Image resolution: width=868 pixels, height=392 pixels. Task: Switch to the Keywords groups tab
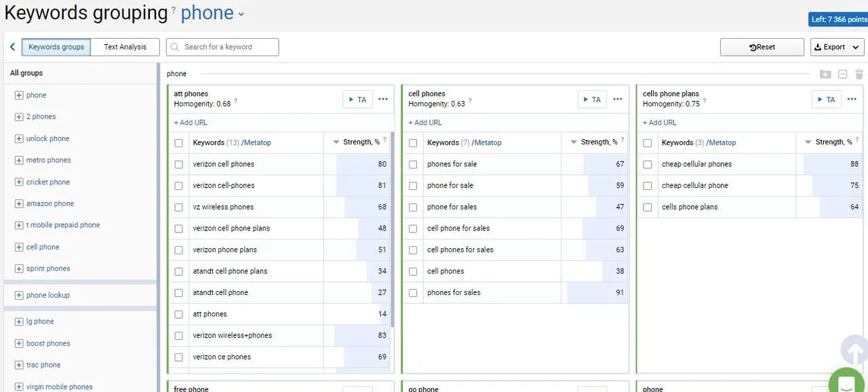click(x=56, y=47)
